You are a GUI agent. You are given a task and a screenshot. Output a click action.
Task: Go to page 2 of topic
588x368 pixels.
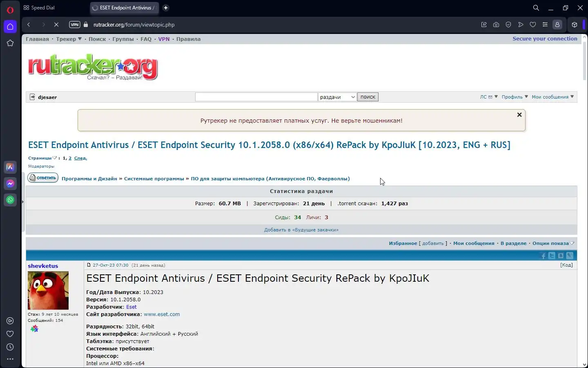[70, 158]
